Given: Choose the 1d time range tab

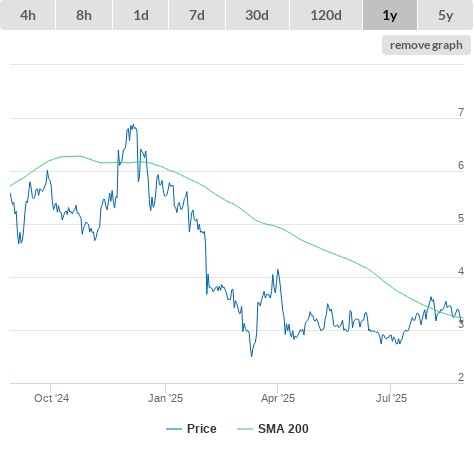Looking at the screenshot, I should (x=141, y=15).
